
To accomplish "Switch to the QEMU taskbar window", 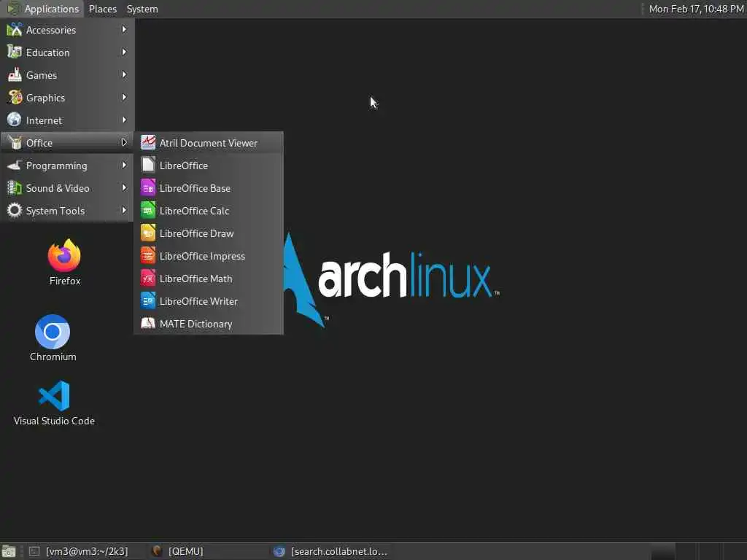I will [x=208, y=551].
